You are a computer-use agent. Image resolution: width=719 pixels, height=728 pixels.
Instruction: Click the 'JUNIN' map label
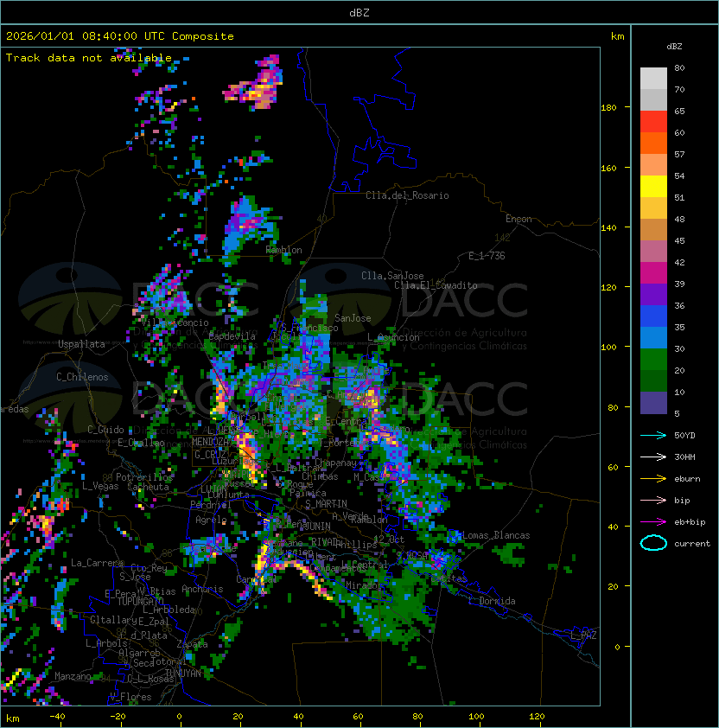click(317, 526)
